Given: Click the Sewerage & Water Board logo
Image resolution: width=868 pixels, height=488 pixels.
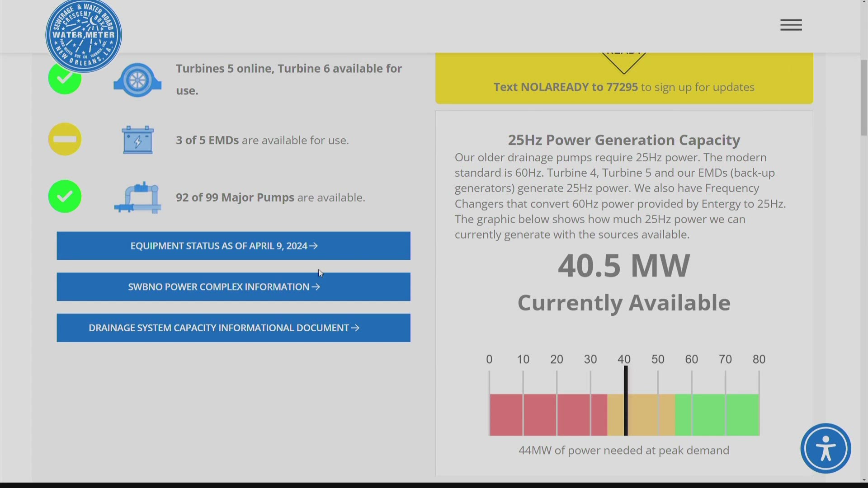Looking at the screenshot, I should tap(84, 36).
